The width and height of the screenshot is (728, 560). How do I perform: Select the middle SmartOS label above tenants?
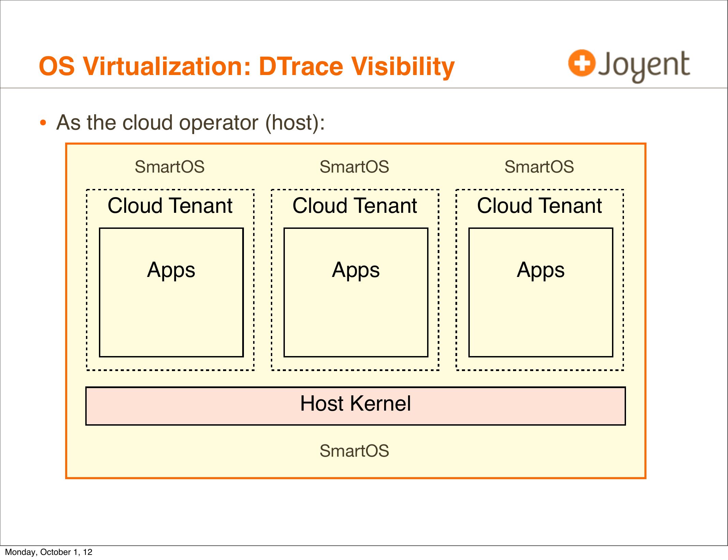click(354, 167)
